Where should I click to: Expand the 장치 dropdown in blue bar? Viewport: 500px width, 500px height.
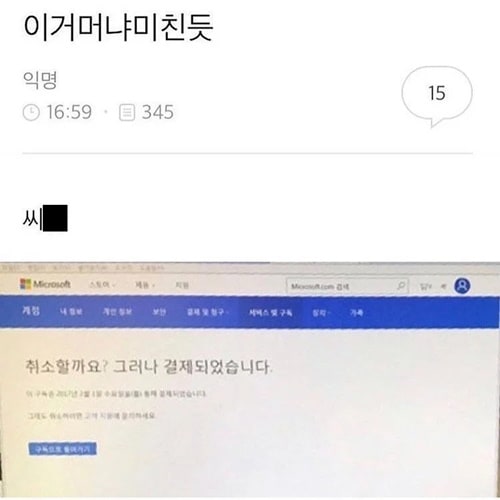point(321,313)
